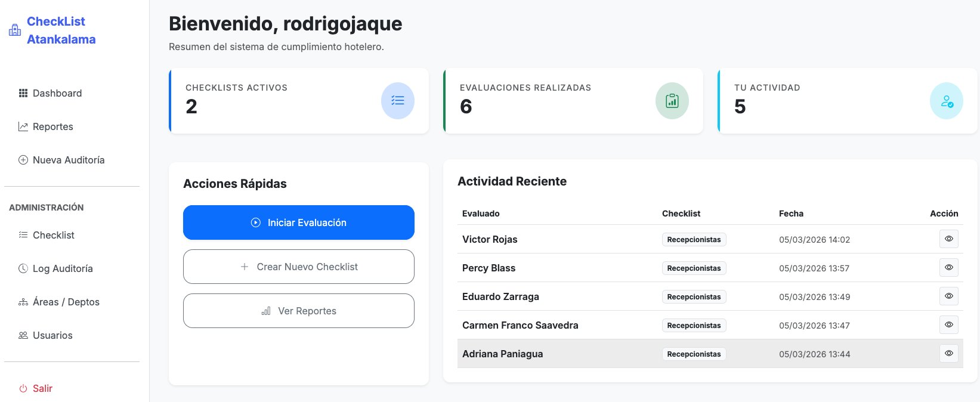The image size is (980, 402).
Task: Select the Carmen Franco Saavedra row name
Action: click(x=520, y=325)
